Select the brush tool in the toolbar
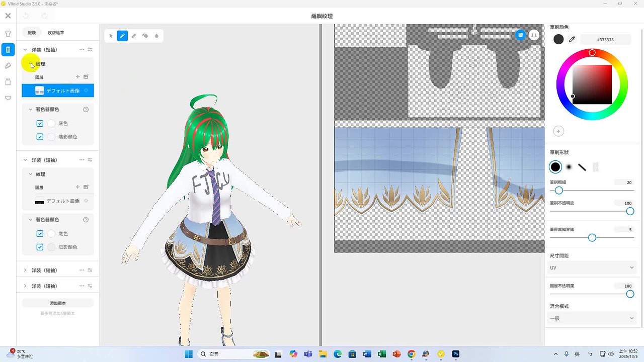This screenshot has width=644, height=362. point(122,36)
